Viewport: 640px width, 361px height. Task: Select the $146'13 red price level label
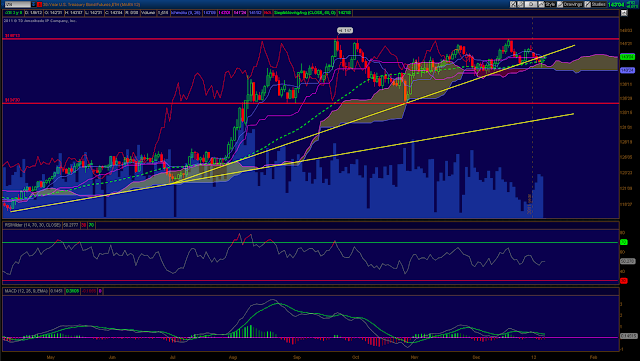coord(12,36)
